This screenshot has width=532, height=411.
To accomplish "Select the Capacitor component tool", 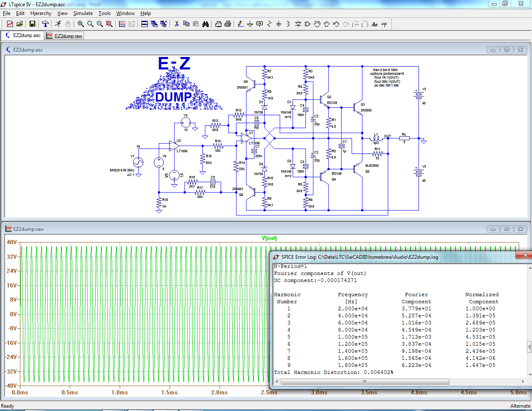I will tap(279, 24).
